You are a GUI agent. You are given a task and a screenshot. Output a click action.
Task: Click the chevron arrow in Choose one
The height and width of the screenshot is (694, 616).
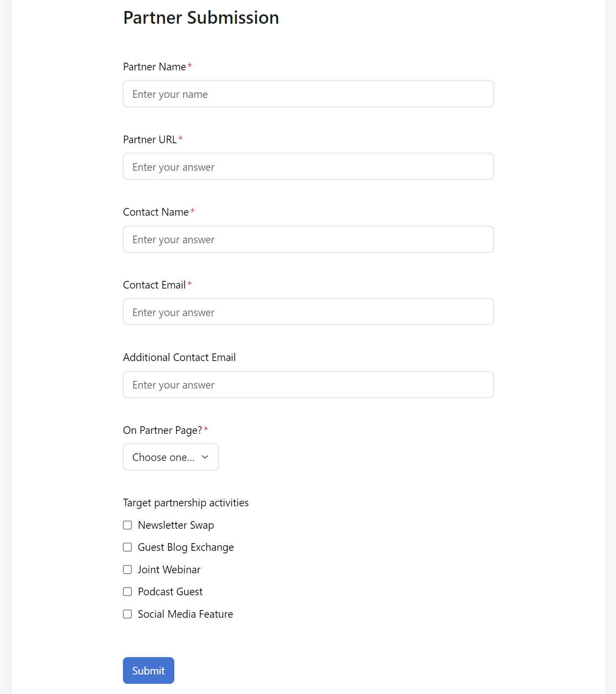(x=205, y=457)
